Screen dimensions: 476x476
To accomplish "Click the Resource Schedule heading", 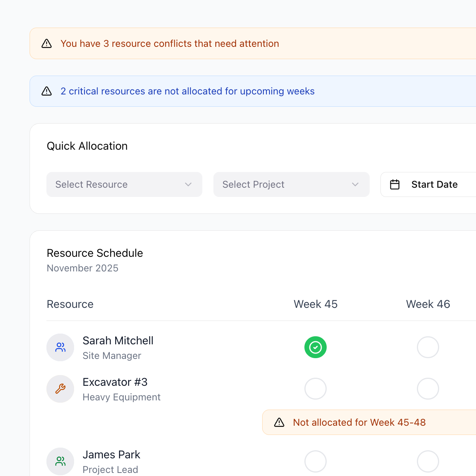I will coord(95,253).
